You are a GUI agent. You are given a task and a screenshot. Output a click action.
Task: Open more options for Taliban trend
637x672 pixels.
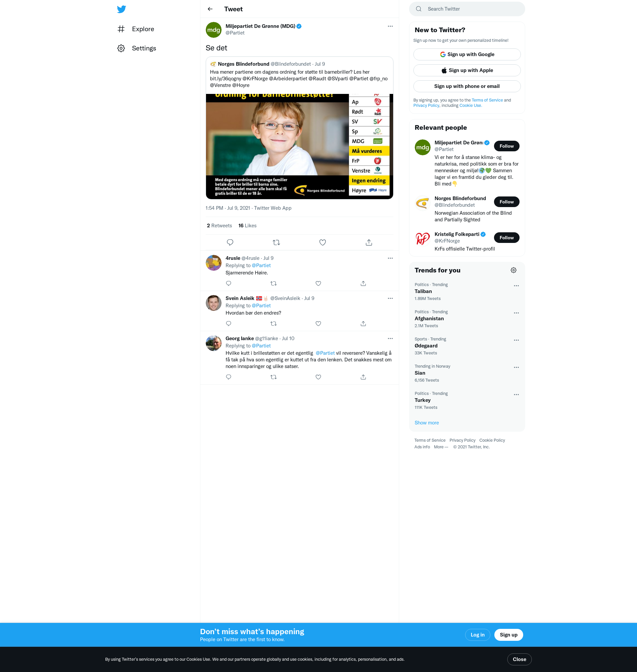516,286
